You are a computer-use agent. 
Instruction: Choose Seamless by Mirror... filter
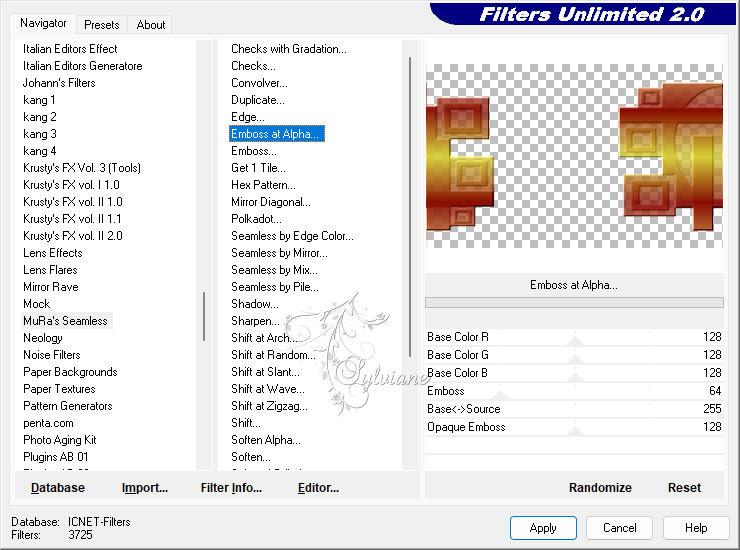[x=279, y=253]
